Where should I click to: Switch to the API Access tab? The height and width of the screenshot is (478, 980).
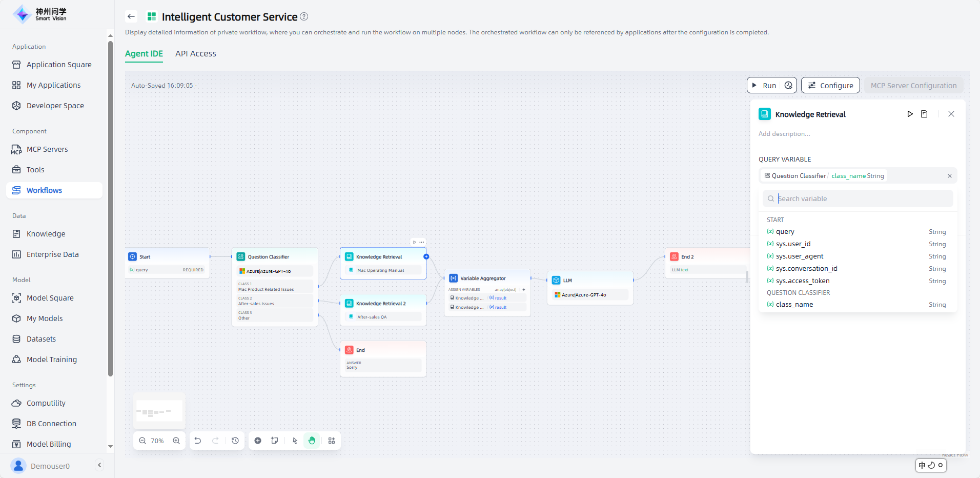195,54
